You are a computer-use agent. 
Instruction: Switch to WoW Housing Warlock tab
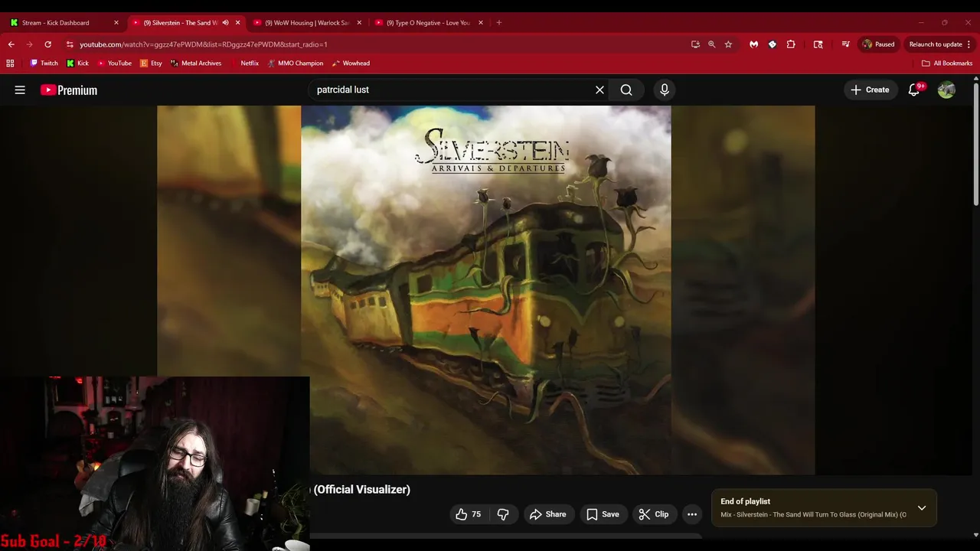tap(306, 23)
